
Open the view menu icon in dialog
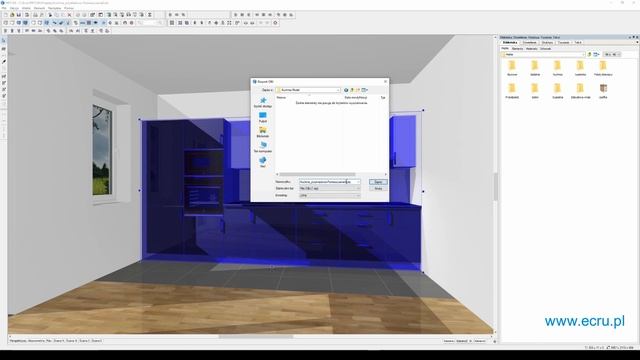pyautogui.click(x=364, y=90)
